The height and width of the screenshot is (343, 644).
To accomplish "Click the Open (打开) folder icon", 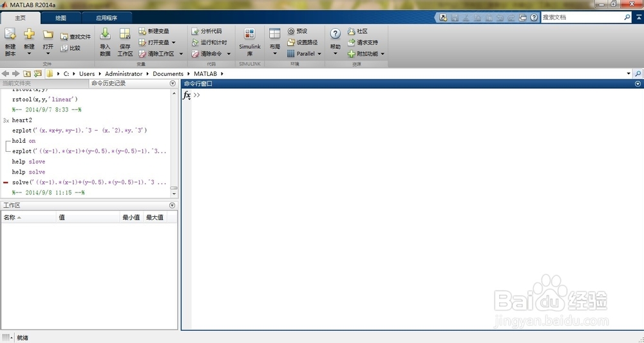I will pyautogui.click(x=48, y=35).
